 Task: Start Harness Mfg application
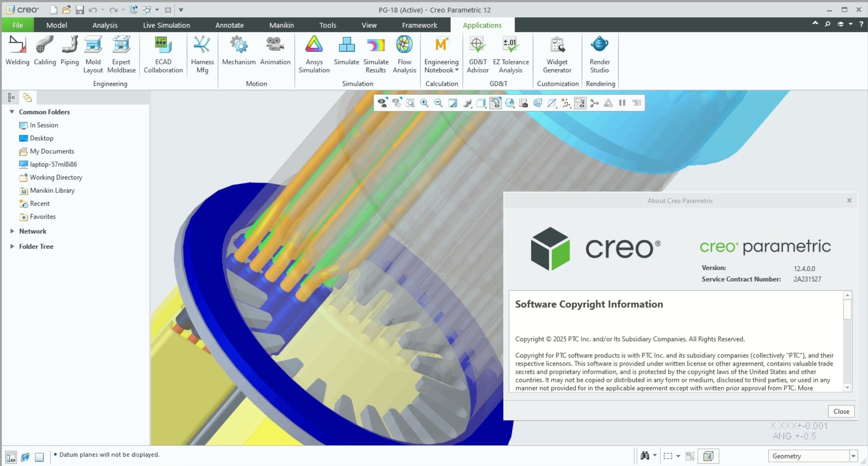click(x=202, y=52)
